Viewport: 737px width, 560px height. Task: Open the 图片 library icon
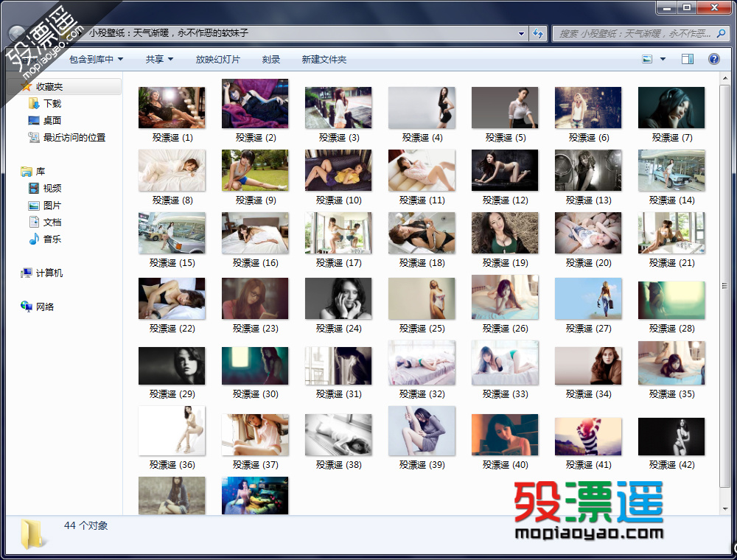33,206
